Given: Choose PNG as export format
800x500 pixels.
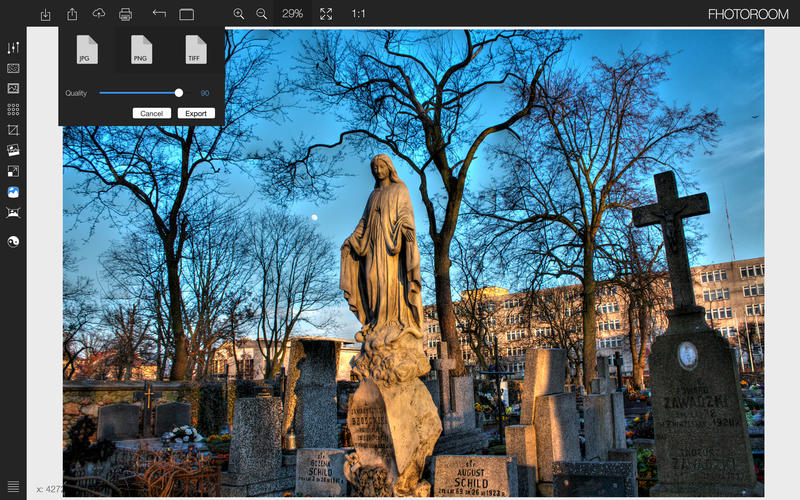Looking at the screenshot, I should point(141,50).
